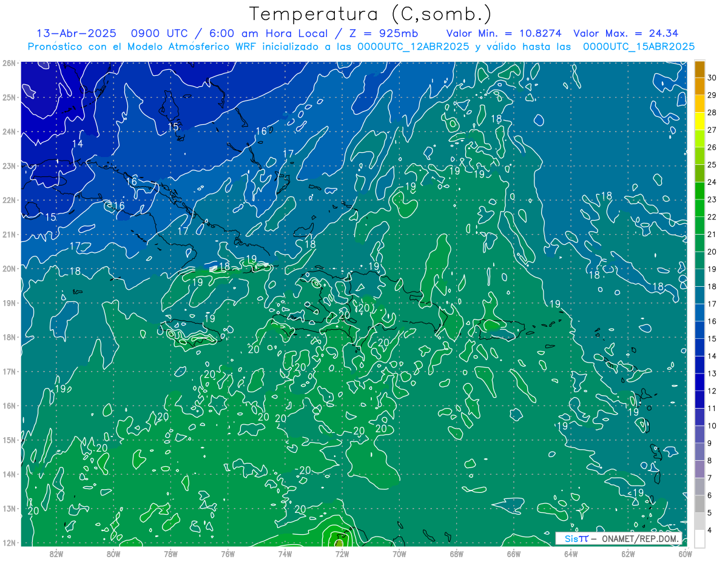Click the longitude label "74W"
Image resolution: width=728 pixels, height=562 pixels.
tap(285, 554)
